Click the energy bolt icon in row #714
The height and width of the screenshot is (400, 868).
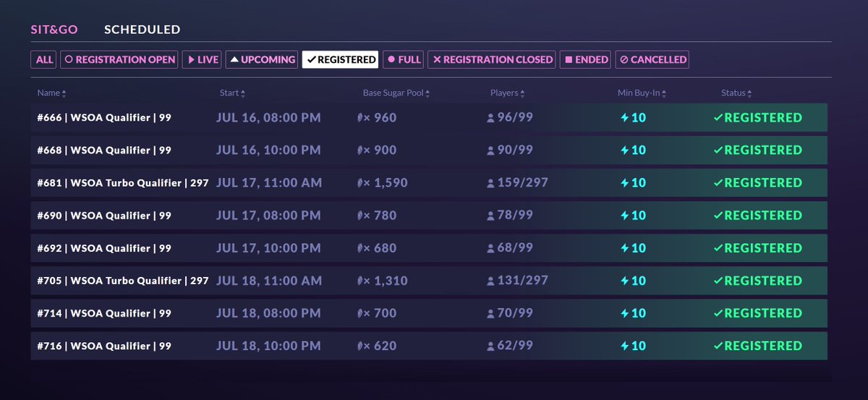point(625,312)
